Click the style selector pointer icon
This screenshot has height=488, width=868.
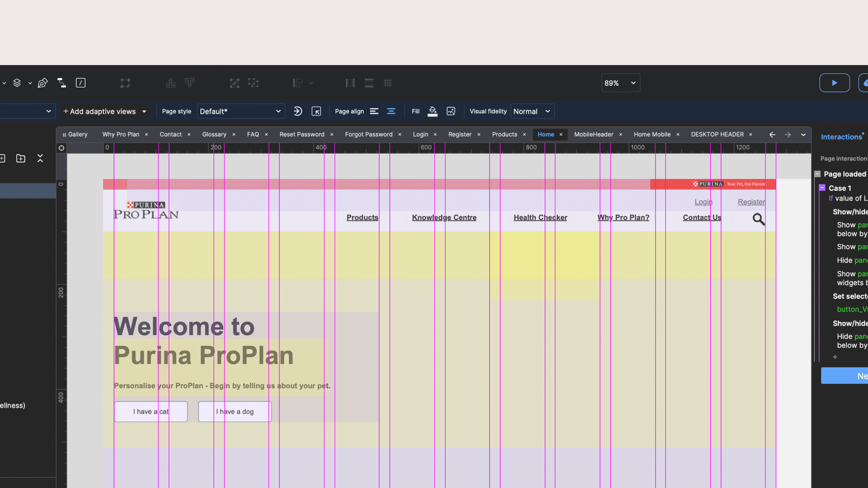point(316,111)
